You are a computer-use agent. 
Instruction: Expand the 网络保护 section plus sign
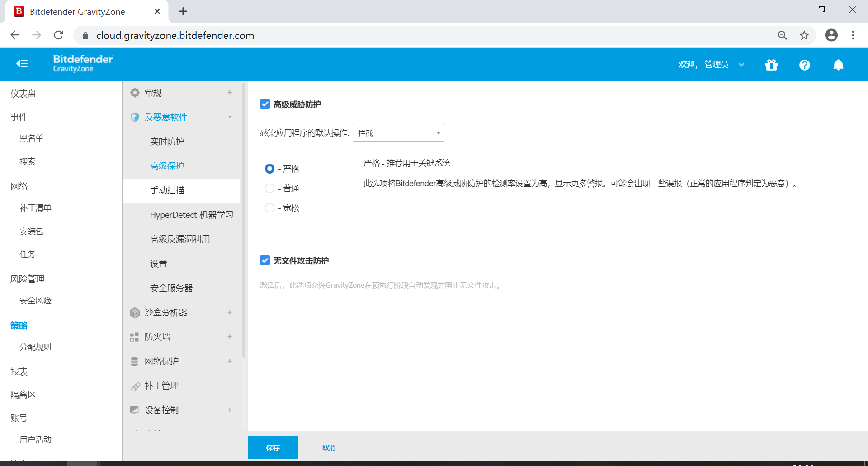230,361
